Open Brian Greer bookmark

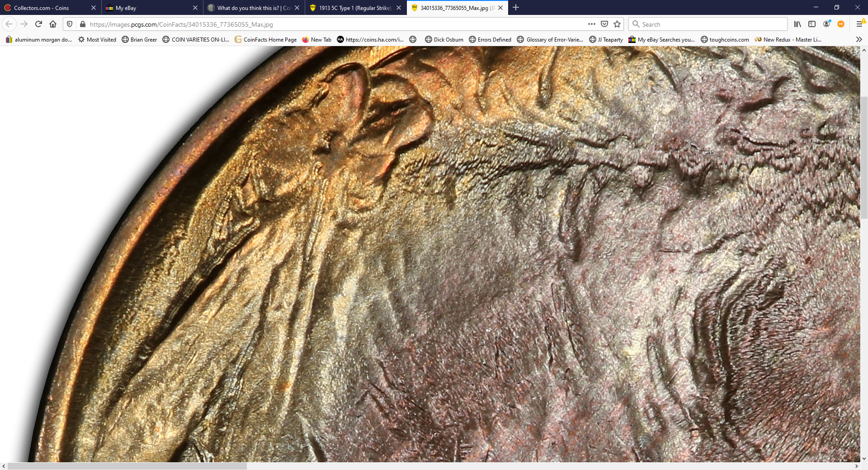coord(139,39)
